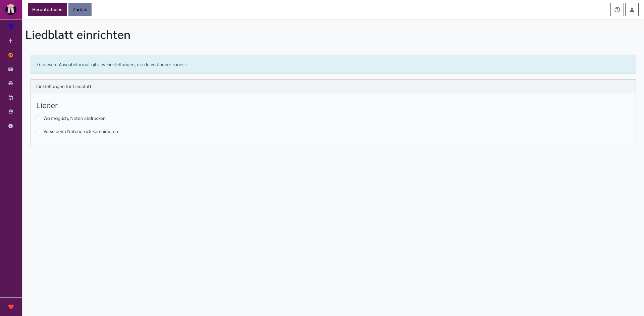This screenshot has width=644, height=316.
Task: Open the info circle sidebar icon
Action: point(11,126)
